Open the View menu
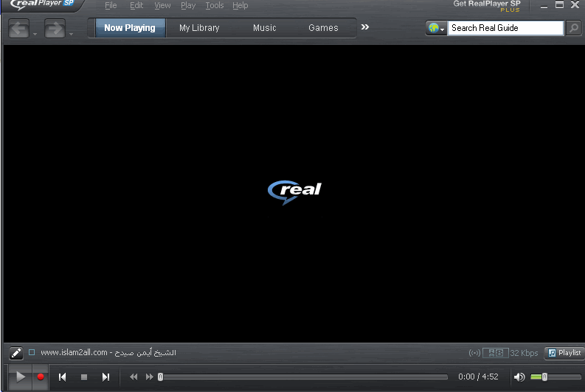The width and height of the screenshot is (585, 392). (x=162, y=6)
